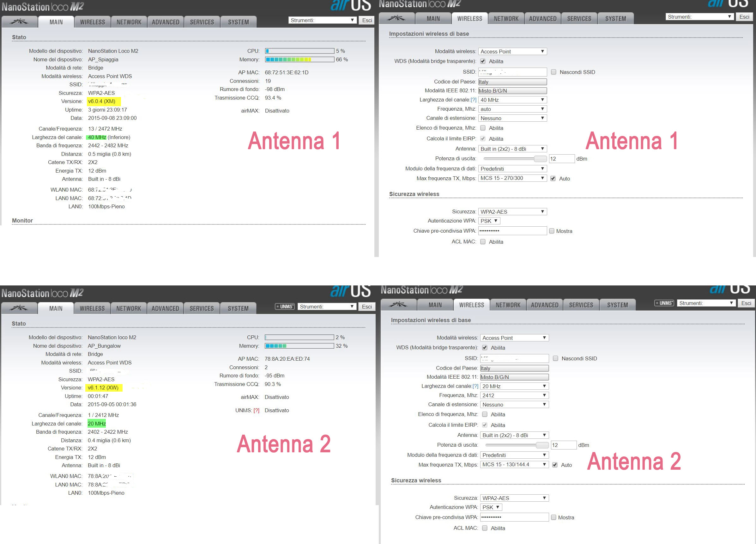
Task: Open SERVICES tab in Antenna 2 main panel
Action: [x=202, y=309]
